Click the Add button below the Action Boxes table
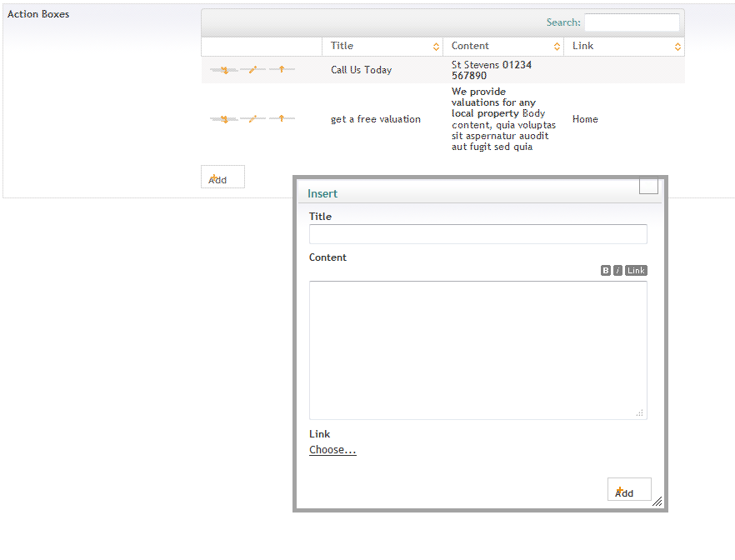The width and height of the screenshot is (735, 560). click(x=222, y=177)
